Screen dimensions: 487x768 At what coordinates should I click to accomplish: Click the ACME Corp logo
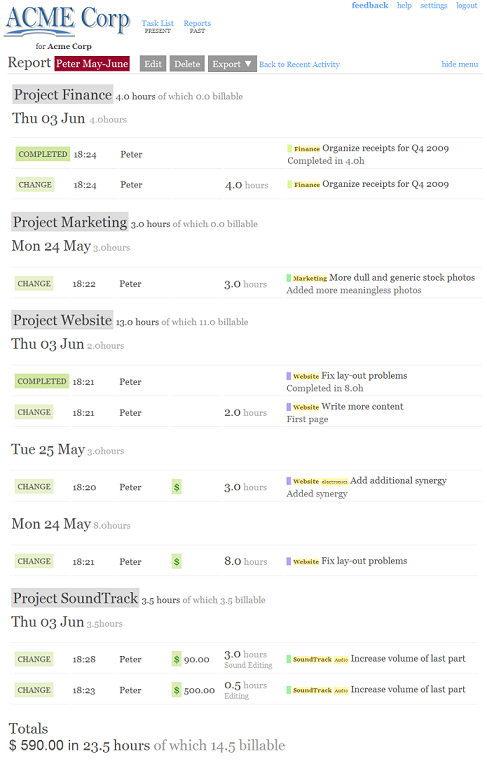[x=67, y=22]
